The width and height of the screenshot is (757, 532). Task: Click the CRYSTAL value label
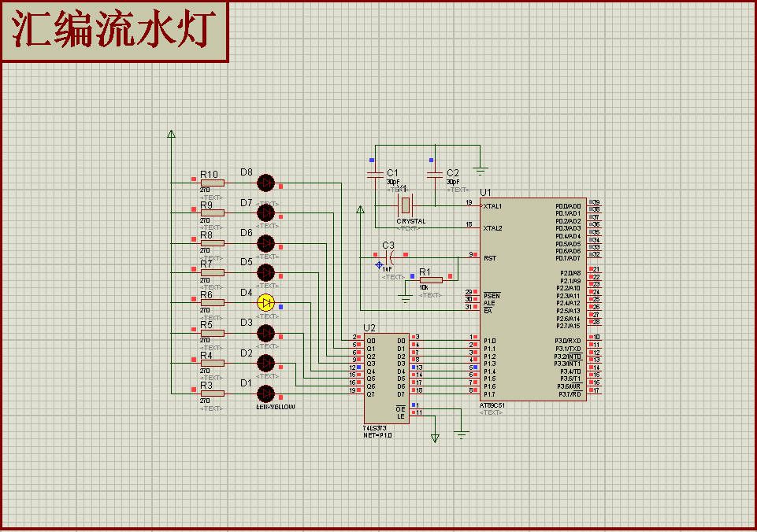point(411,221)
